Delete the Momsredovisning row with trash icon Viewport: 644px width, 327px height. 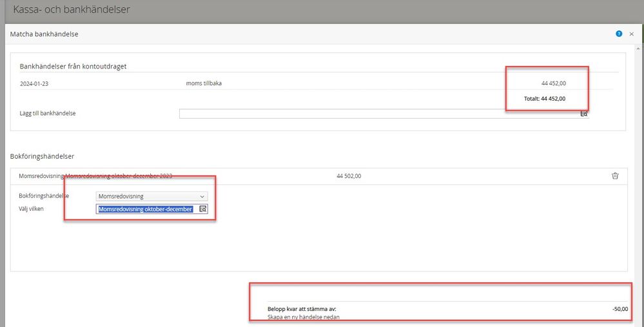coord(615,175)
